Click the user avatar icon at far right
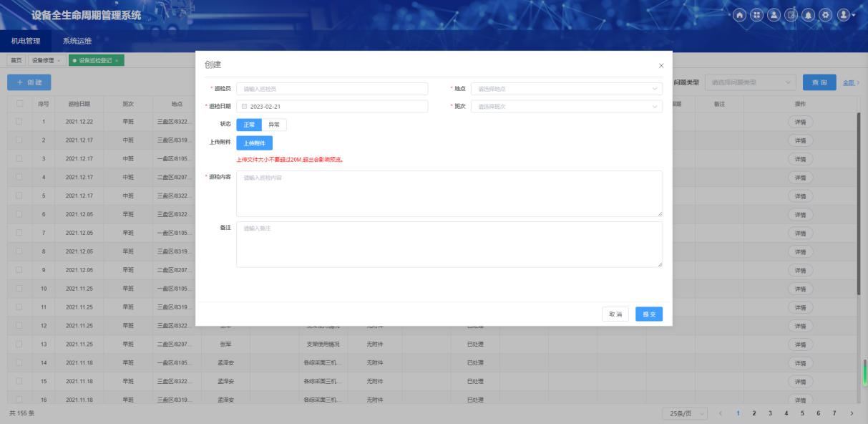The width and height of the screenshot is (868, 424). click(x=845, y=14)
